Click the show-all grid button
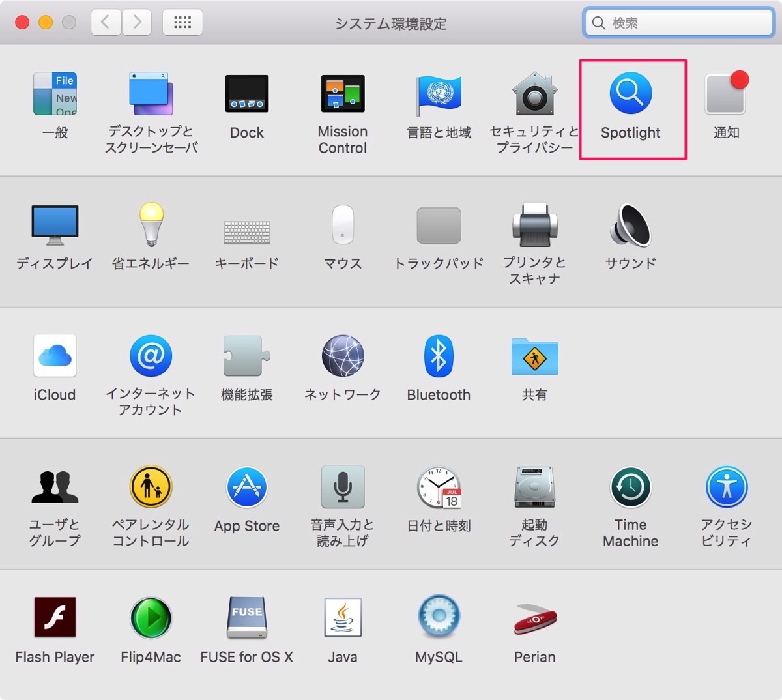782x700 pixels. pos(182,22)
